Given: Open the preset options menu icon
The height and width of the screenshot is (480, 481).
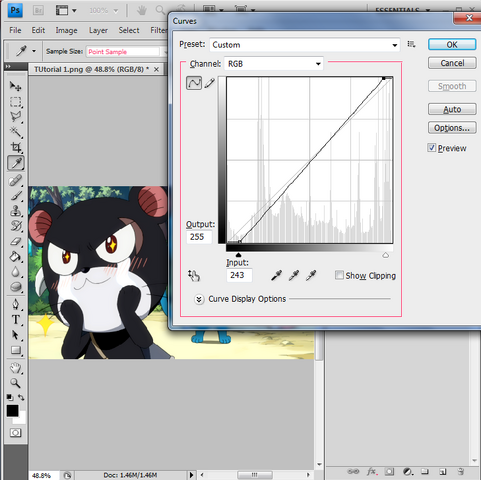Looking at the screenshot, I should tap(411, 44).
